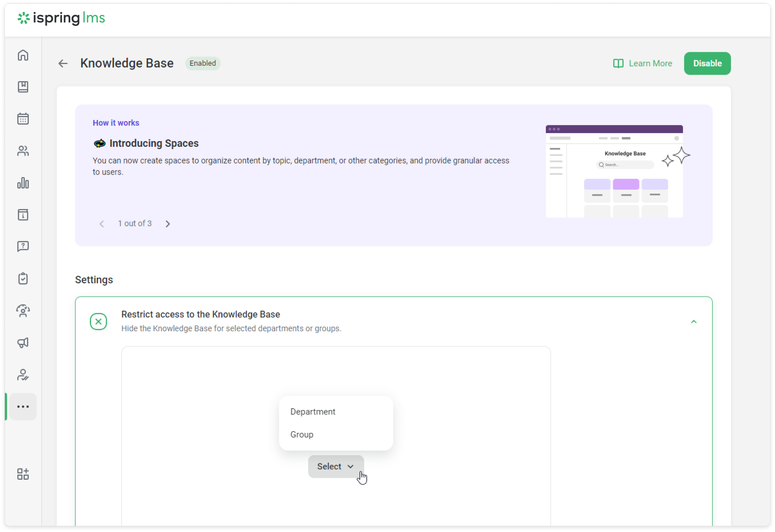Screen dimensions: 775x532
Task: Open the Users icon in sidebar
Action: pyautogui.click(x=23, y=151)
